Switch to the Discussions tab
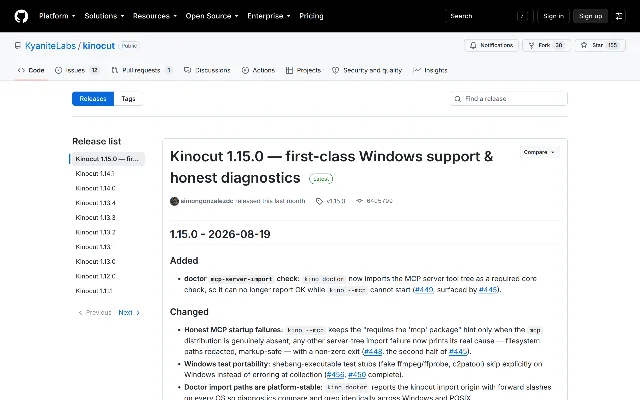640x400 pixels. pos(207,70)
